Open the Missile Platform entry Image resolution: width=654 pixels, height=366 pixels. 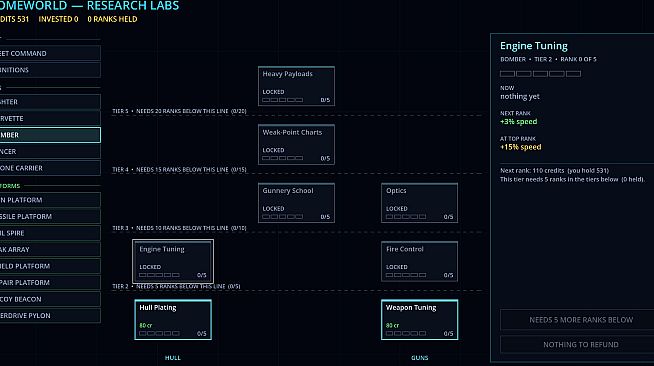coord(50,216)
